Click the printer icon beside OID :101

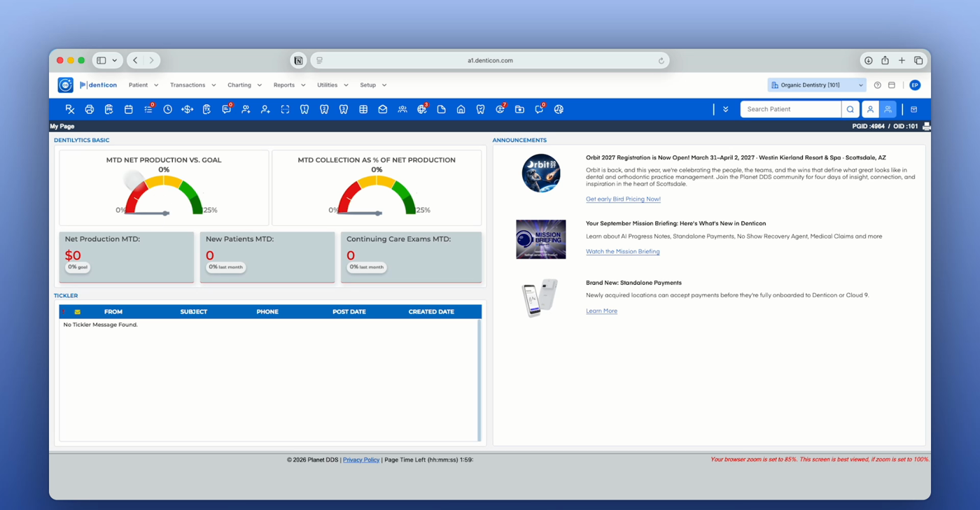927,127
